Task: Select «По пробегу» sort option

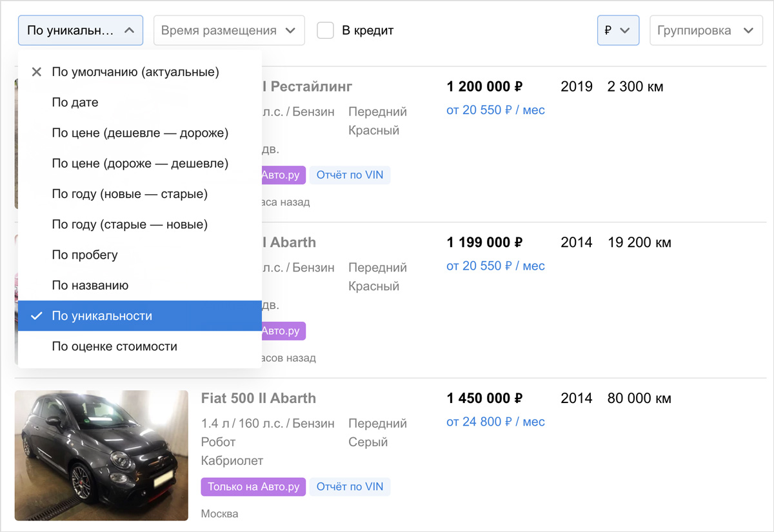Action: [140, 255]
